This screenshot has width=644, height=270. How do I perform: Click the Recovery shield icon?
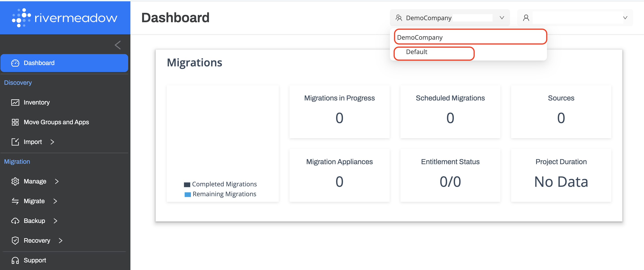[x=15, y=241]
